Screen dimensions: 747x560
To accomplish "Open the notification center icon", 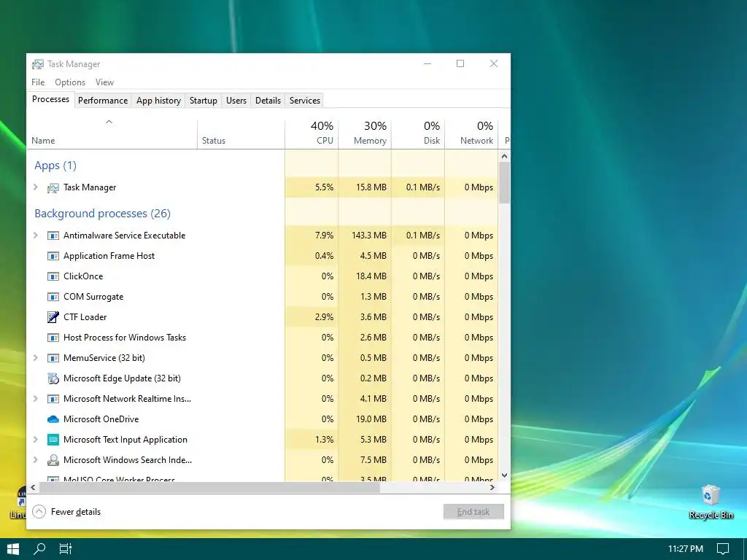I will coord(723,549).
